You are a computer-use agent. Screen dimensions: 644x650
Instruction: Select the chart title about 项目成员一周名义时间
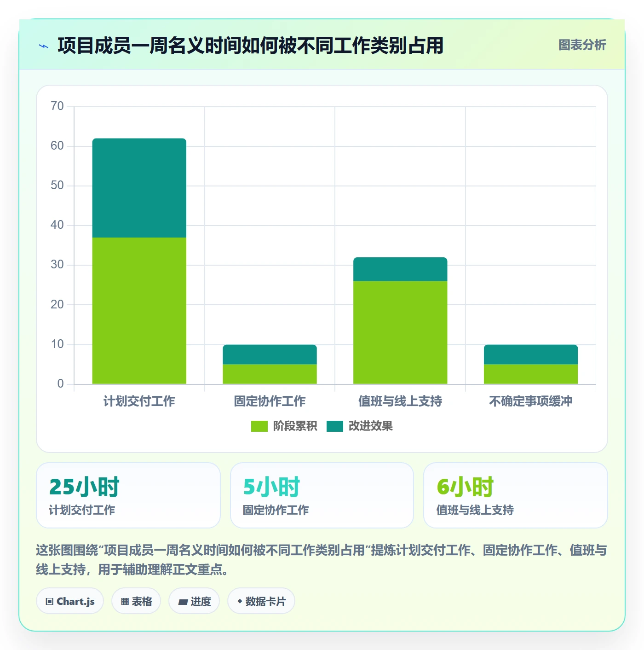click(250, 46)
